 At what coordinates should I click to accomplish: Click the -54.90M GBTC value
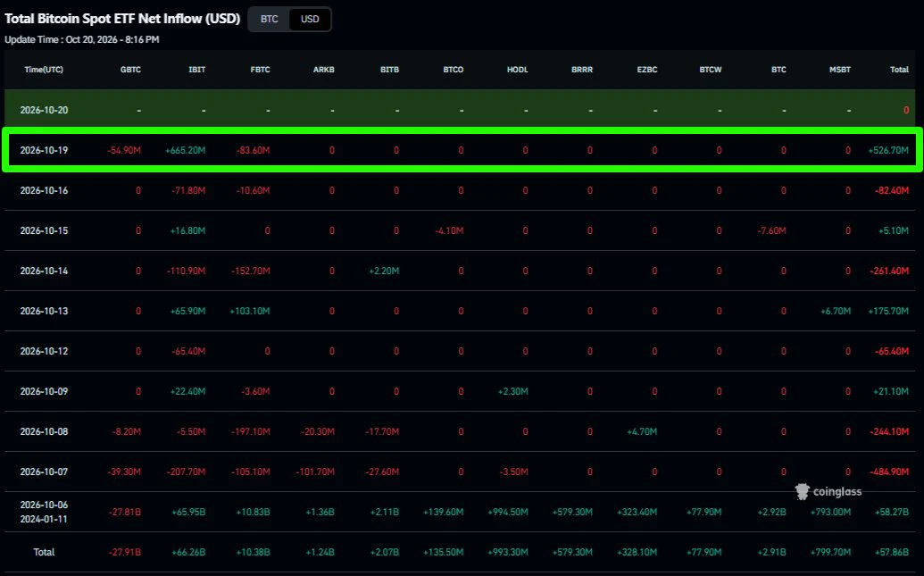(x=124, y=150)
